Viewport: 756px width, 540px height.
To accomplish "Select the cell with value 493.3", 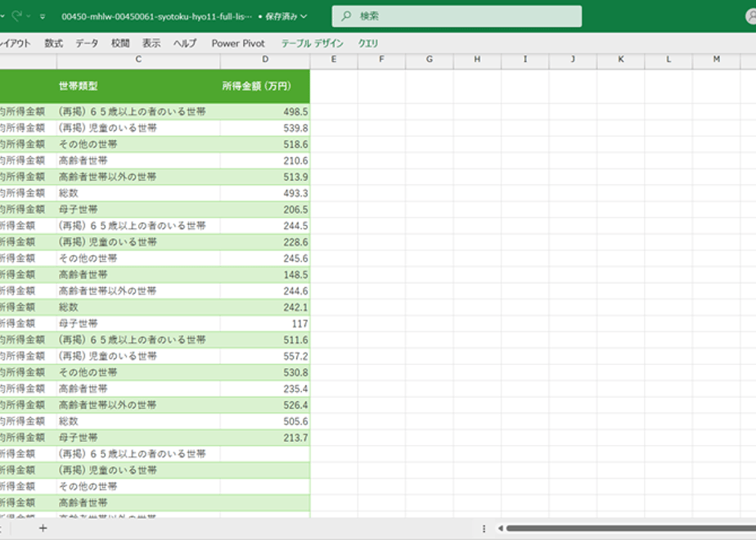I will [x=265, y=193].
